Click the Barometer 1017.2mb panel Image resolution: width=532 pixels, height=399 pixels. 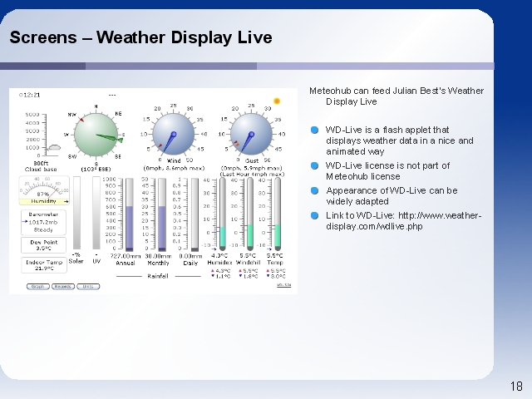[x=43, y=222]
